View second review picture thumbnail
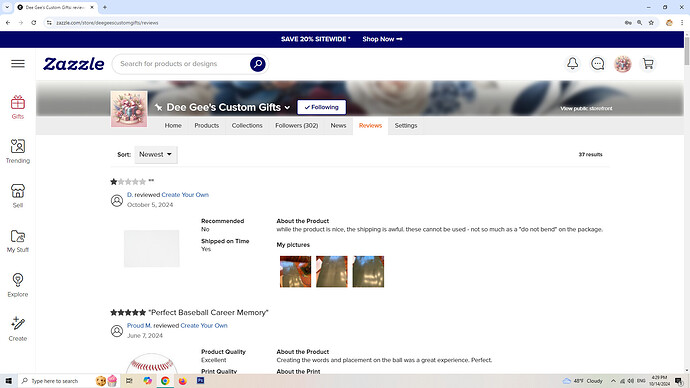This screenshot has height=388, width=690. tap(332, 271)
